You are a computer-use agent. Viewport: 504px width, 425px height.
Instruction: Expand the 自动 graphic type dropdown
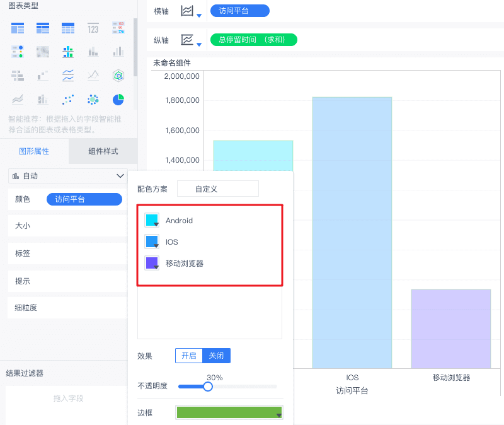68,176
